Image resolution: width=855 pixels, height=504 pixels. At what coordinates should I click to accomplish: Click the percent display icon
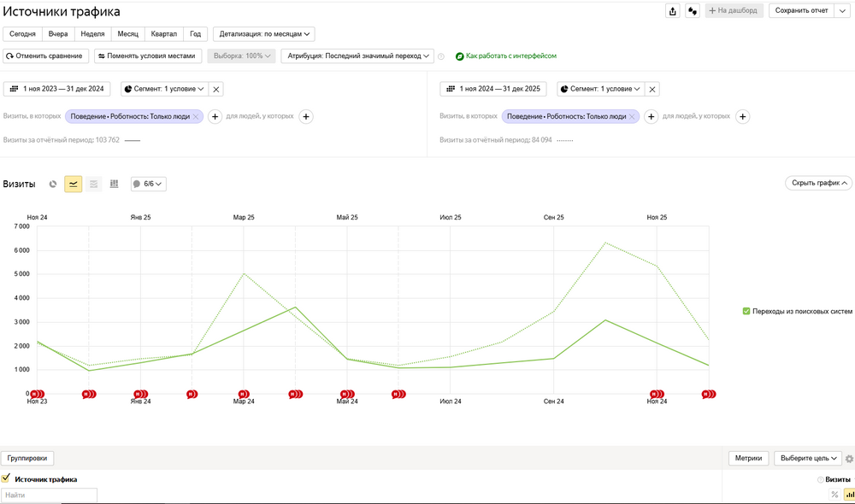click(x=834, y=495)
